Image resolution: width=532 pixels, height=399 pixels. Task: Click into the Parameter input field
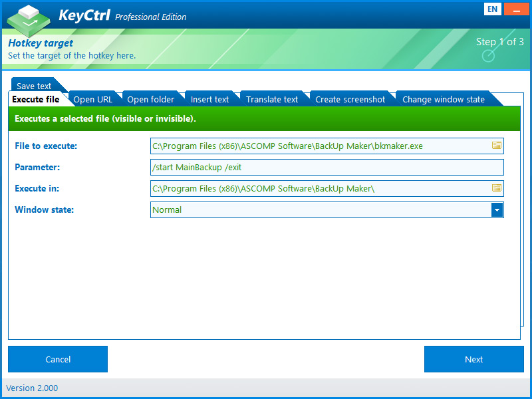click(x=327, y=168)
